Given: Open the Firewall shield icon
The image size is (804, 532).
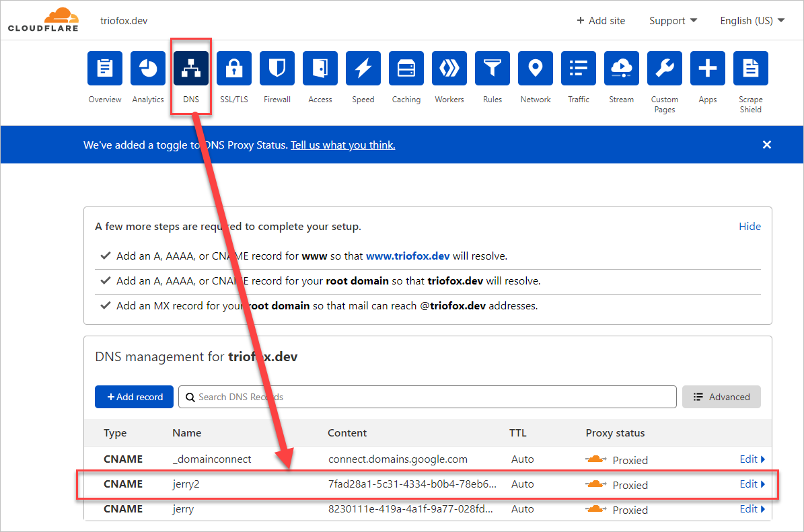Looking at the screenshot, I should [277, 68].
